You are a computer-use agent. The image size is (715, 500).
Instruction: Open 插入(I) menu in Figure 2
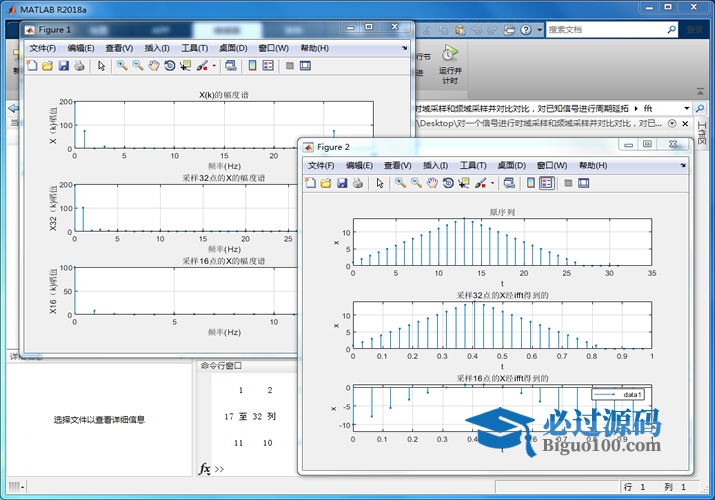[435, 165]
